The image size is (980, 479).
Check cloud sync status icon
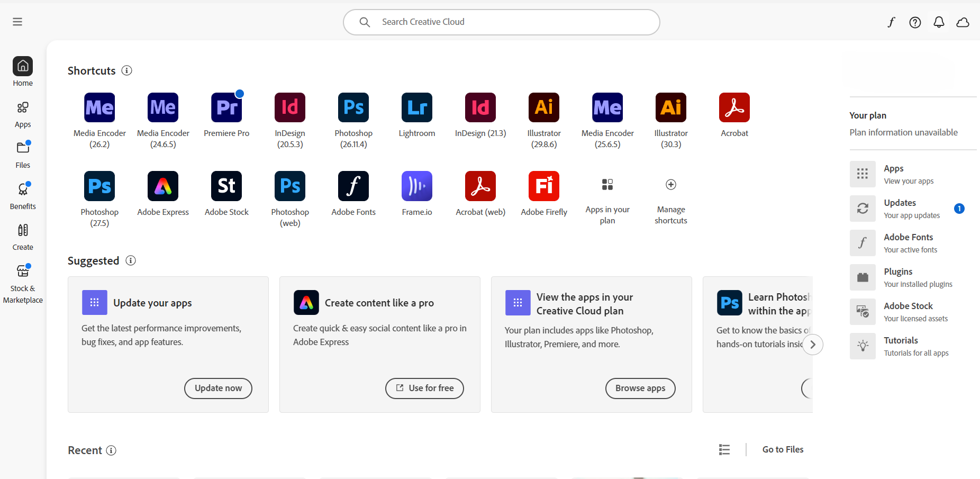963,22
